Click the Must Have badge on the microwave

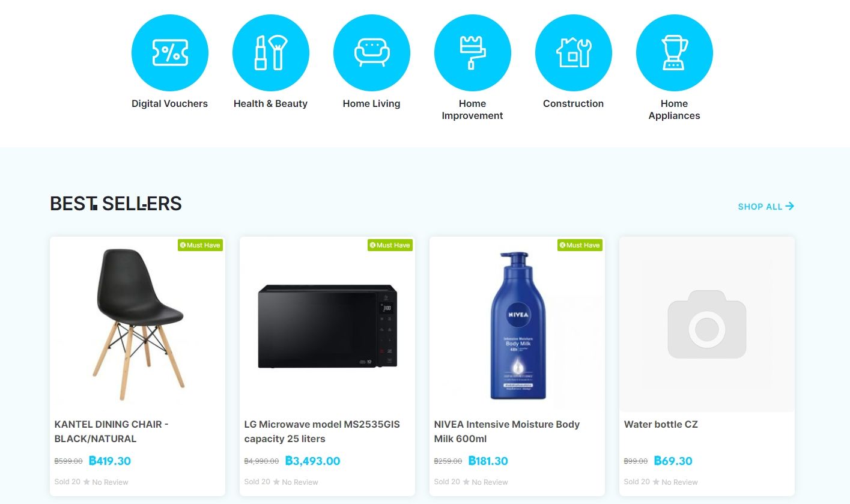click(390, 245)
